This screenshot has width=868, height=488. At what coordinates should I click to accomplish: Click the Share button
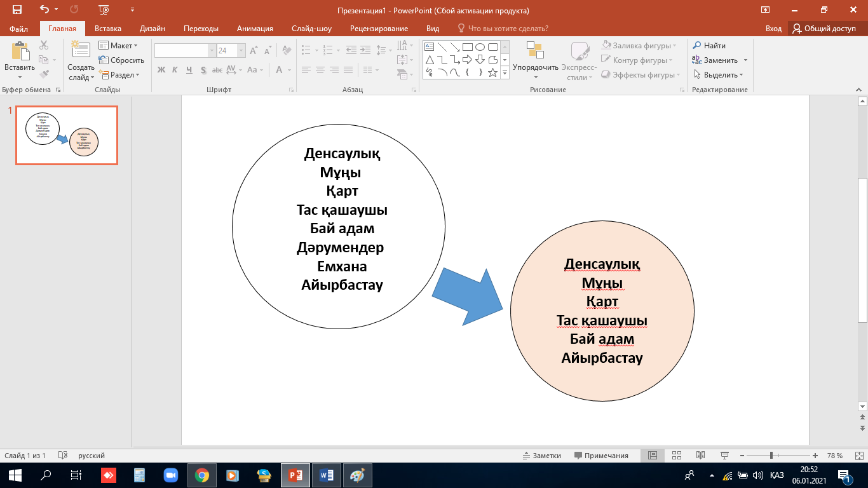824,29
